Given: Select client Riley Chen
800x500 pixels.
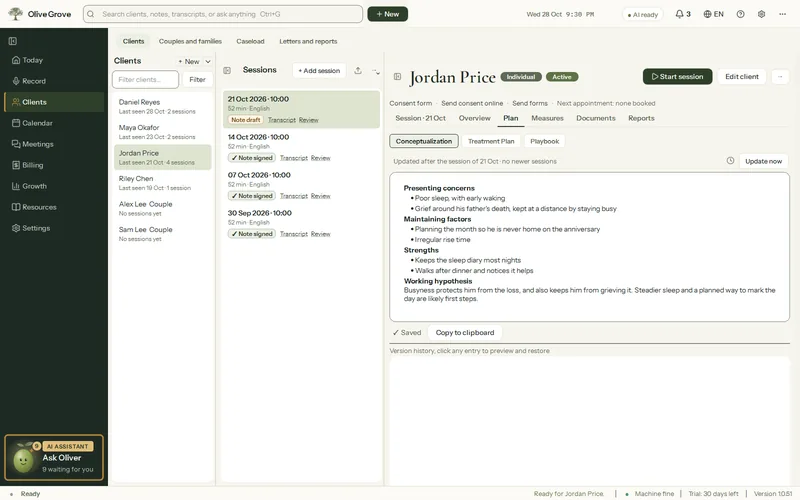Looking at the screenshot, I should (163, 183).
